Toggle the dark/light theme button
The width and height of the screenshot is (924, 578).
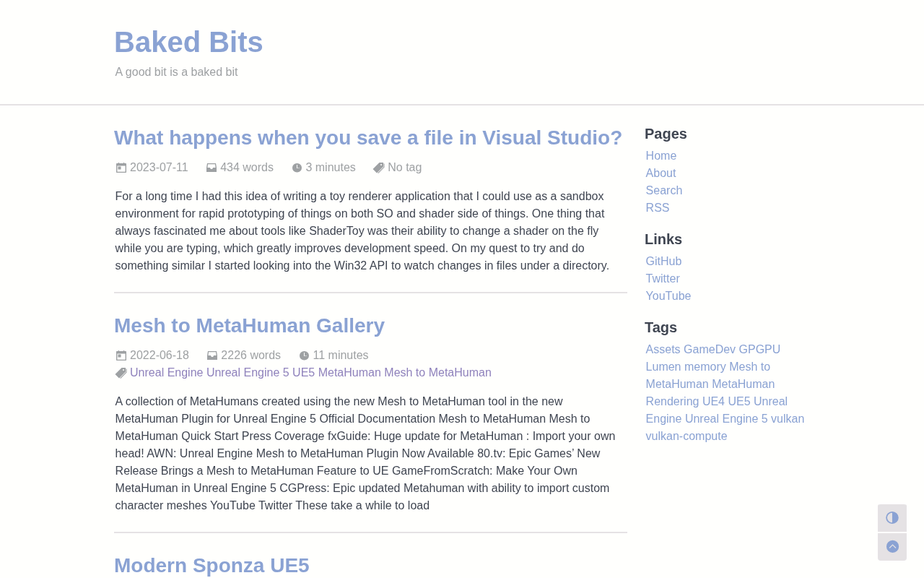click(892, 518)
